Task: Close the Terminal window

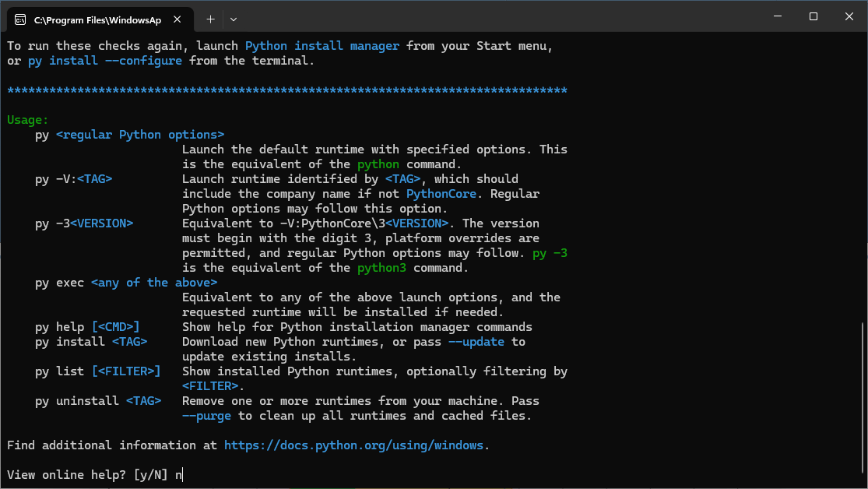Action: click(849, 16)
